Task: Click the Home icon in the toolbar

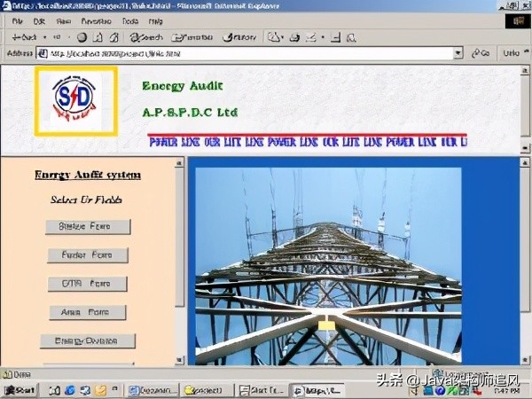Action: coord(114,37)
